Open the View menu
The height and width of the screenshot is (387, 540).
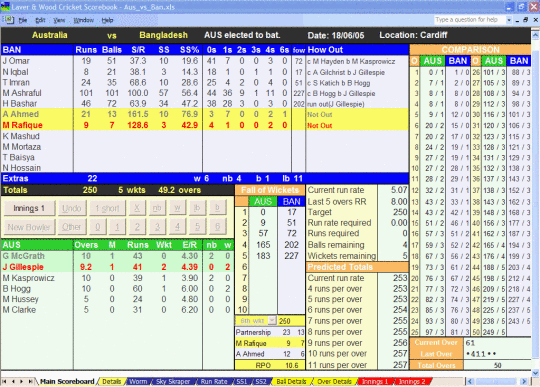tap(59, 20)
